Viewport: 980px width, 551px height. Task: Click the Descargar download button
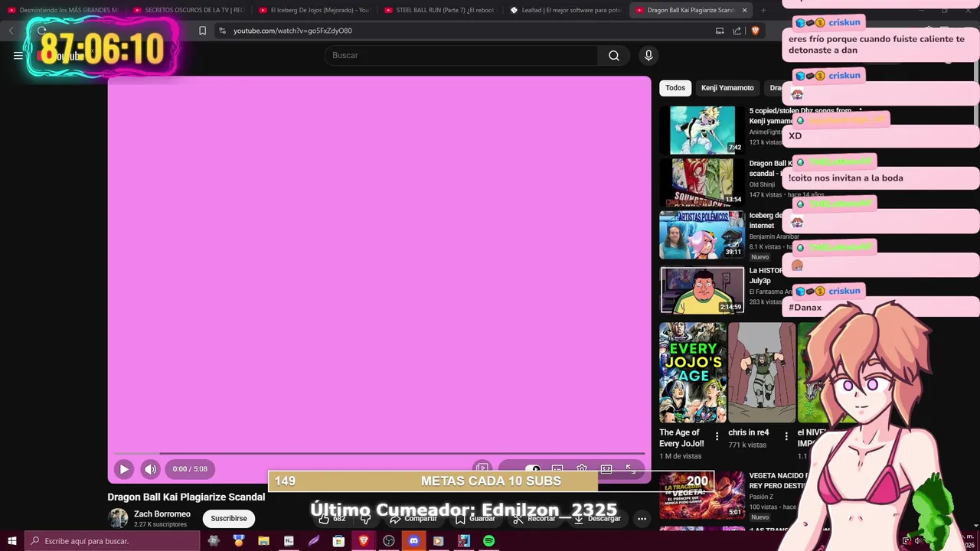pos(597,518)
